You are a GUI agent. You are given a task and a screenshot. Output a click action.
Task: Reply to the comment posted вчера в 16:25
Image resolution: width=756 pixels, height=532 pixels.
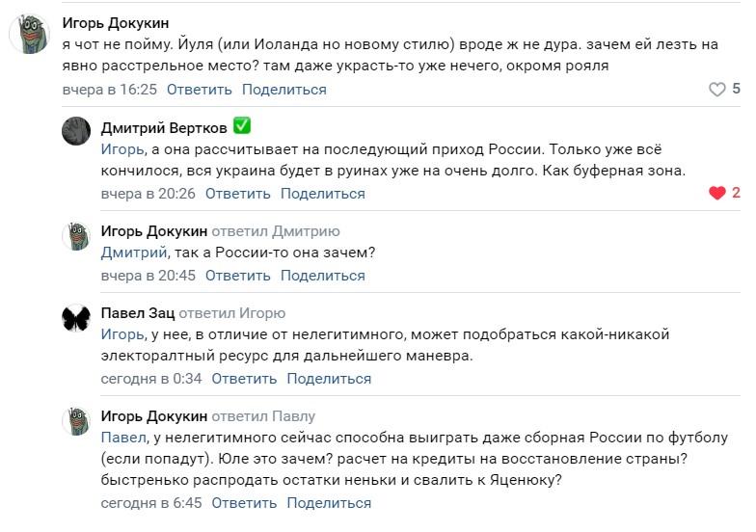coord(200,90)
